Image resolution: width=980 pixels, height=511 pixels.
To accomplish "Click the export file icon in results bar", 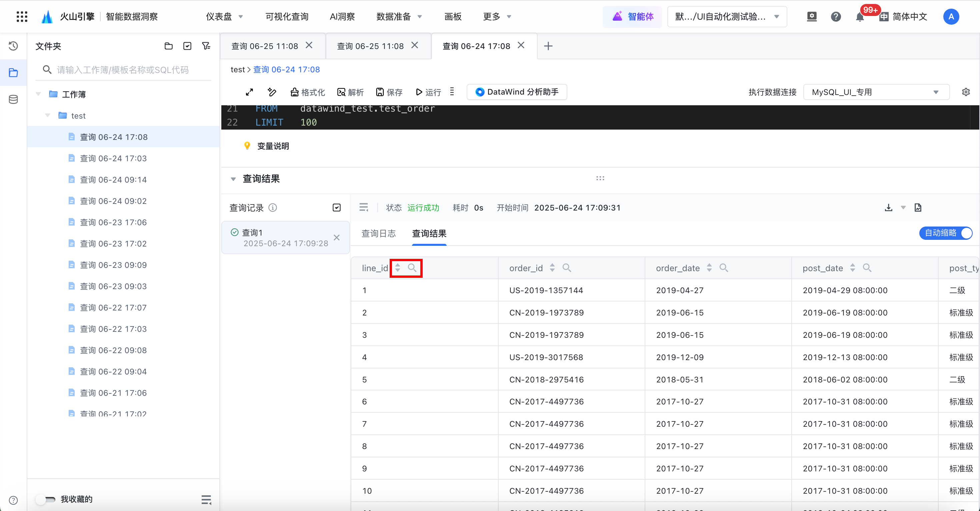I will 918,208.
